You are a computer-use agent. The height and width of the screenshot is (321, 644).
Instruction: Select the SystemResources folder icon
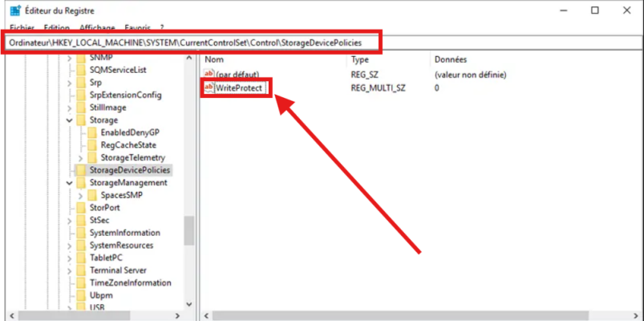tap(81, 246)
